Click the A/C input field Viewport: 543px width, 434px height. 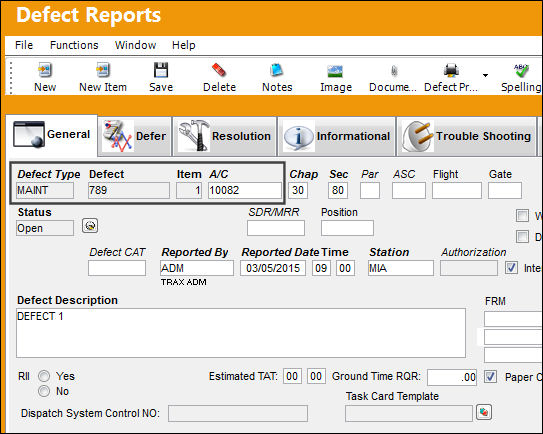[245, 191]
